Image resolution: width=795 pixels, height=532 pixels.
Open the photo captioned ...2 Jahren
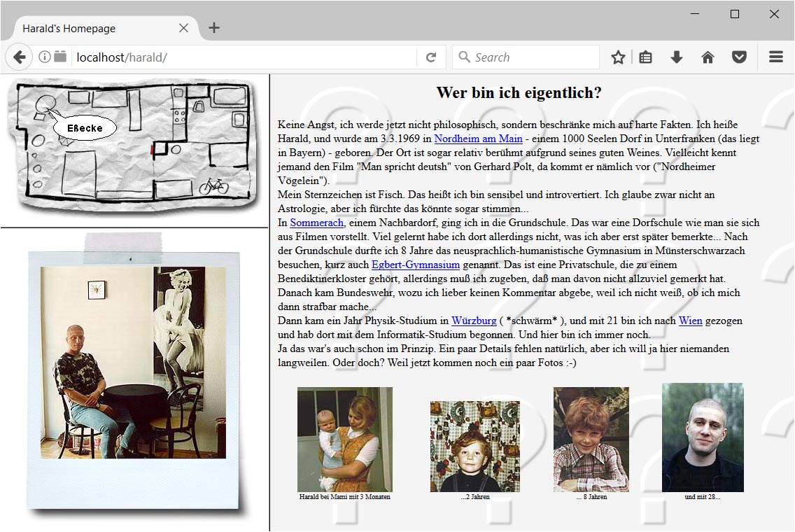coord(475,447)
